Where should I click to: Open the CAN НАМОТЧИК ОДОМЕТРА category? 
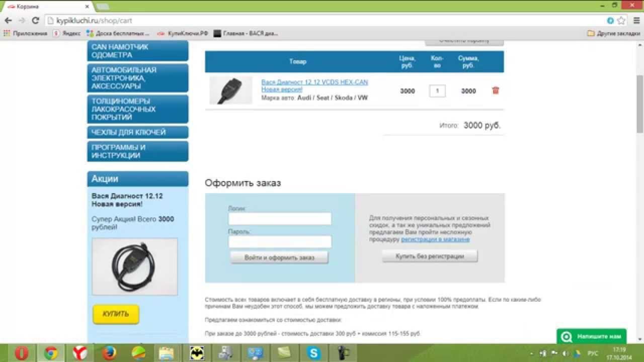click(138, 51)
